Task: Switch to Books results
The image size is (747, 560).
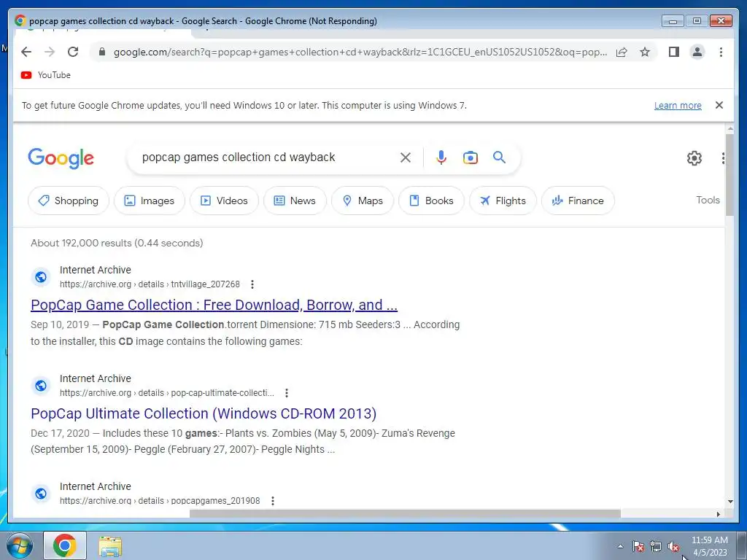Action: coord(432,201)
